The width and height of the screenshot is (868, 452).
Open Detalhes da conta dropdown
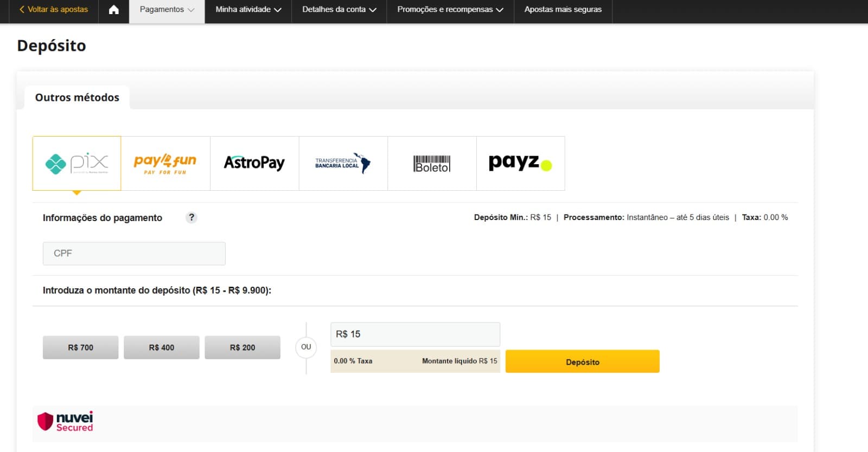point(339,10)
